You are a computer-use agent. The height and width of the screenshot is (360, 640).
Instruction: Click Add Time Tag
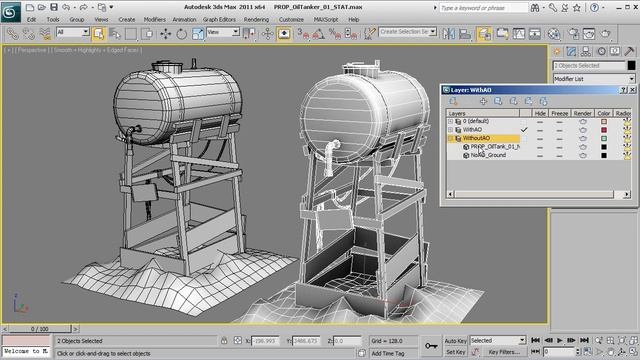(x=388, y=353)
